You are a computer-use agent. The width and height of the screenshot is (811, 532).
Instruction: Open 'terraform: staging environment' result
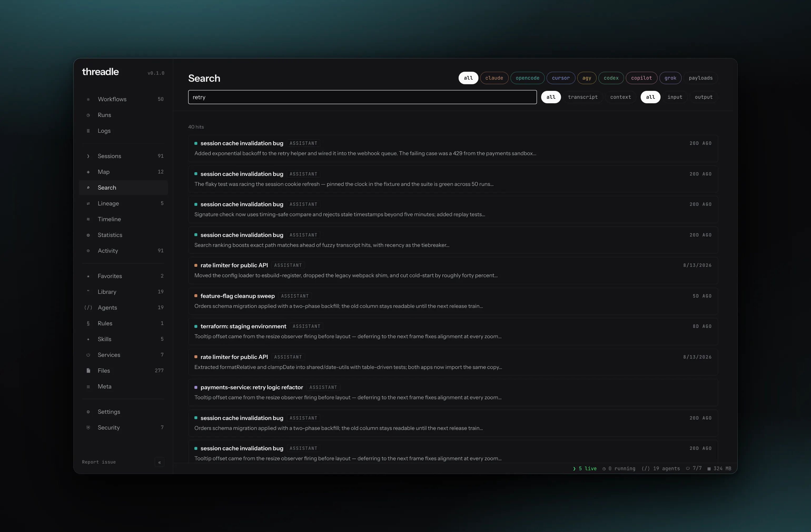[x=453, y=332]
